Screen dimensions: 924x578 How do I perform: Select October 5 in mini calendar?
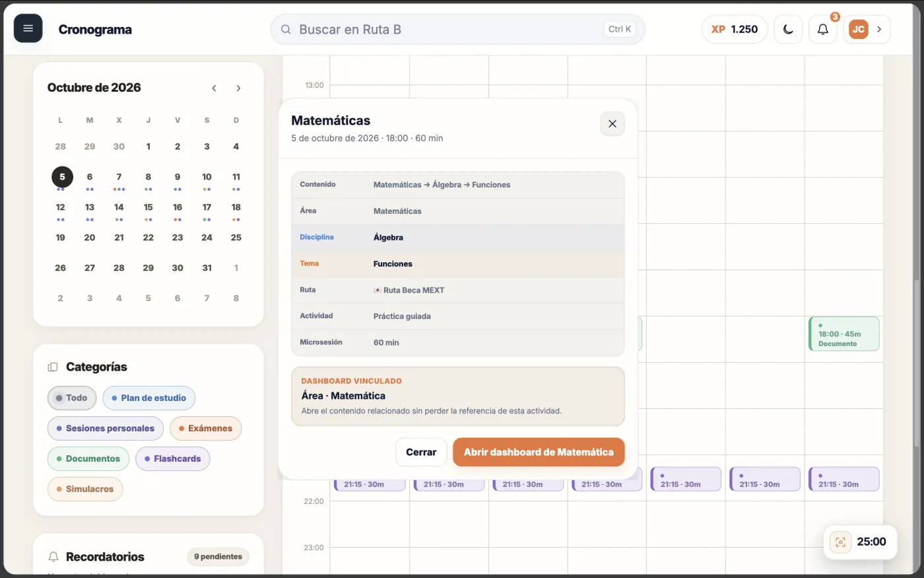pyautogui.click(x=62, y=177)
